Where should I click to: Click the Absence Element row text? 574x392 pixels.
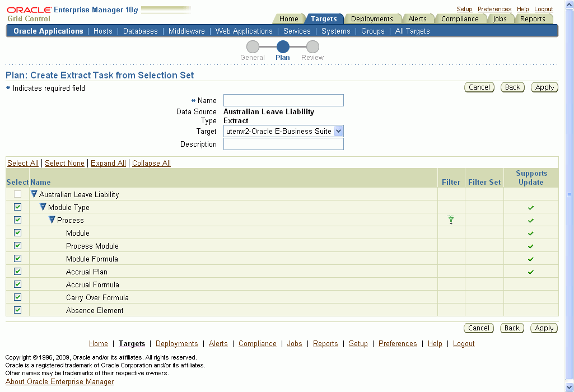point(95,310)
